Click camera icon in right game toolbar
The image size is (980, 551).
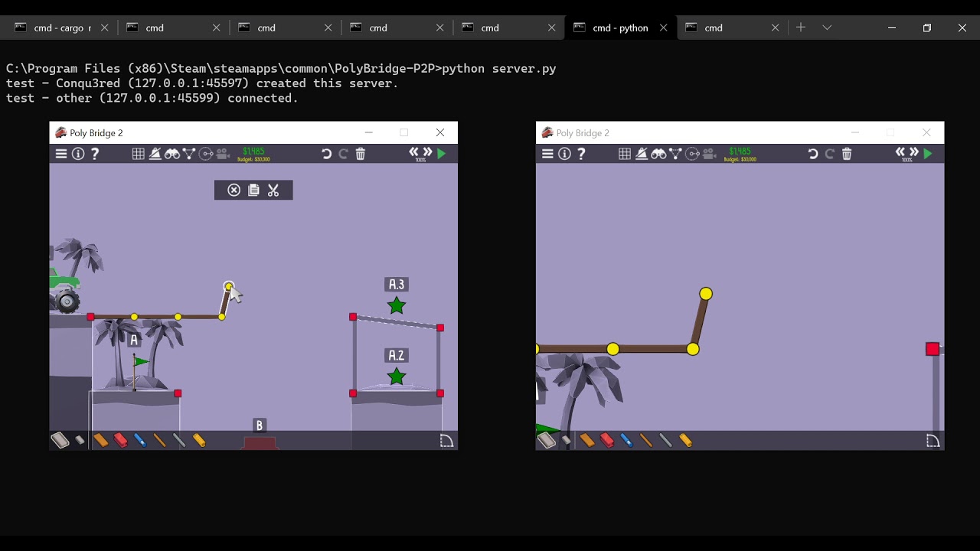(x=710, y=154)
